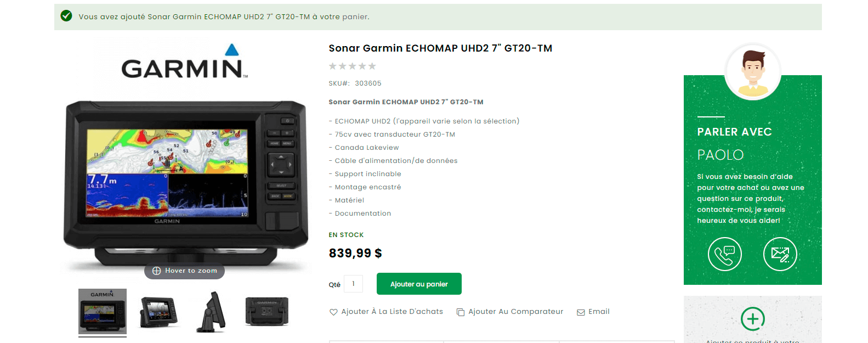Click the heart wishlist icon
This screenshot has height=343, width=868.
tap(333, 312)
